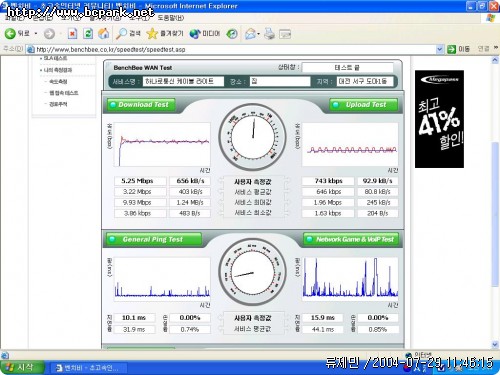Screen dimensions: 500x375
Task: Open the Media globe icon
Action: point(195,34)
